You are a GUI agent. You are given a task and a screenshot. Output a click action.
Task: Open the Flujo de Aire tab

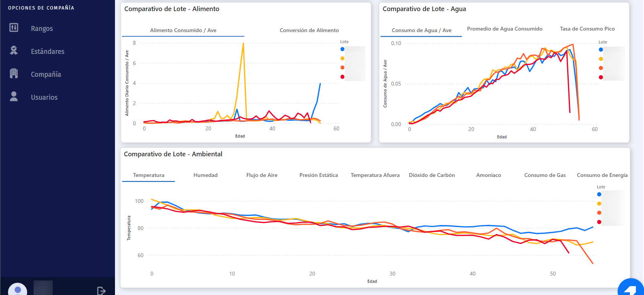pos(262,175)
